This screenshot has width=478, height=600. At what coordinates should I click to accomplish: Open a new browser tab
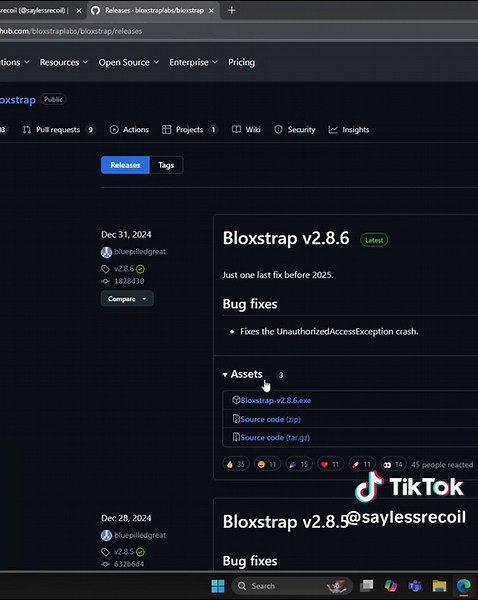[x=232, y=10]
